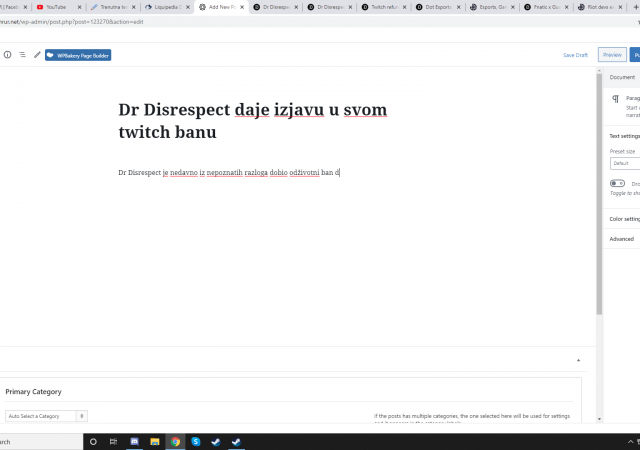Switch to the Liquipedia browser tab

coord(165,6)
